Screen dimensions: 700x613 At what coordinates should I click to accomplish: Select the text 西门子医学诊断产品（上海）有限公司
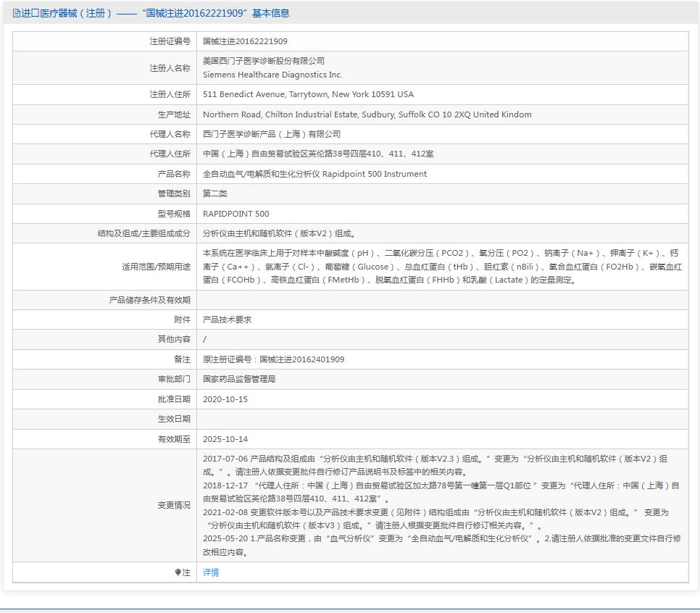pos(272,134)
